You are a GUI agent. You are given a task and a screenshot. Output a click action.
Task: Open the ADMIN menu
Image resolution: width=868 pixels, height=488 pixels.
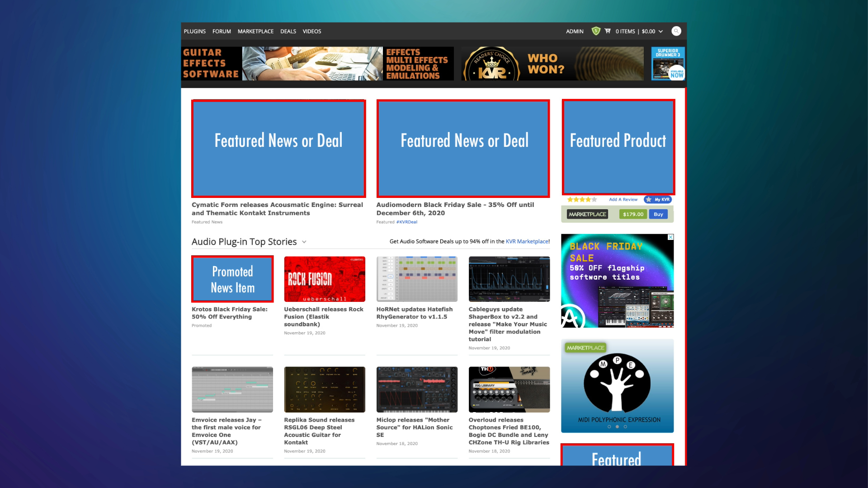coord(575,31)
